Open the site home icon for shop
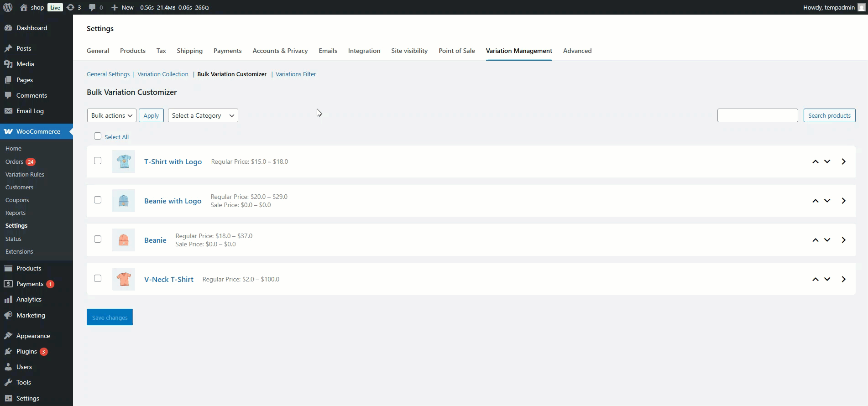Screen dimensions: 868x406 (24, 7)
